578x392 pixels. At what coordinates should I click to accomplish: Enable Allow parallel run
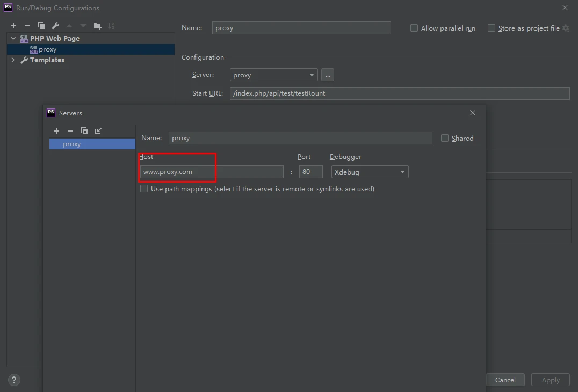(414, 28)
